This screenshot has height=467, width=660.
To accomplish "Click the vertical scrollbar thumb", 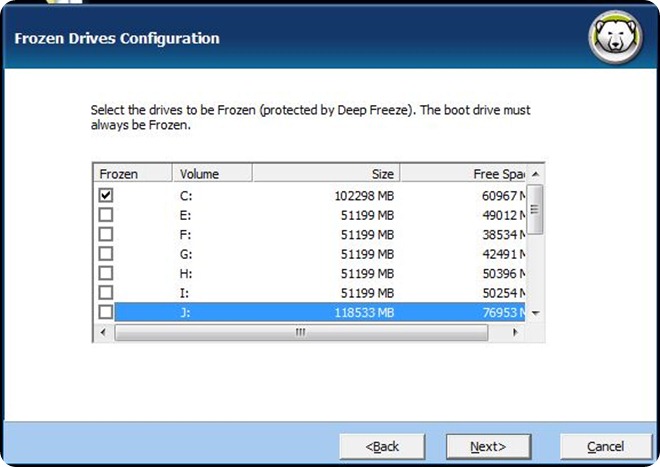I will (535, 209).
